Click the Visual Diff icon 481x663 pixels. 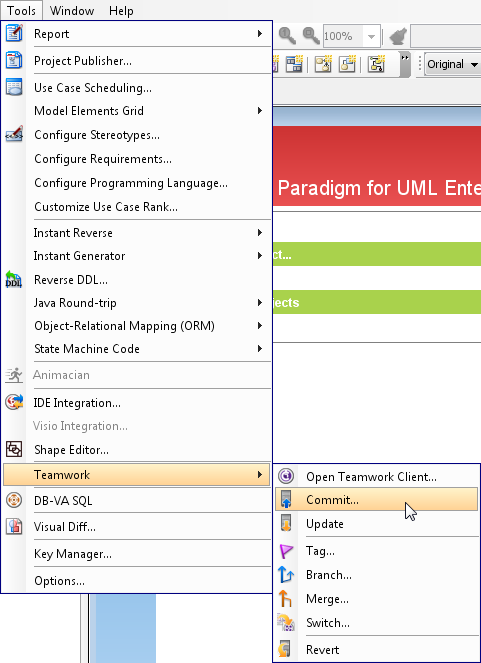pyautogui.click(x=14, y=526)
